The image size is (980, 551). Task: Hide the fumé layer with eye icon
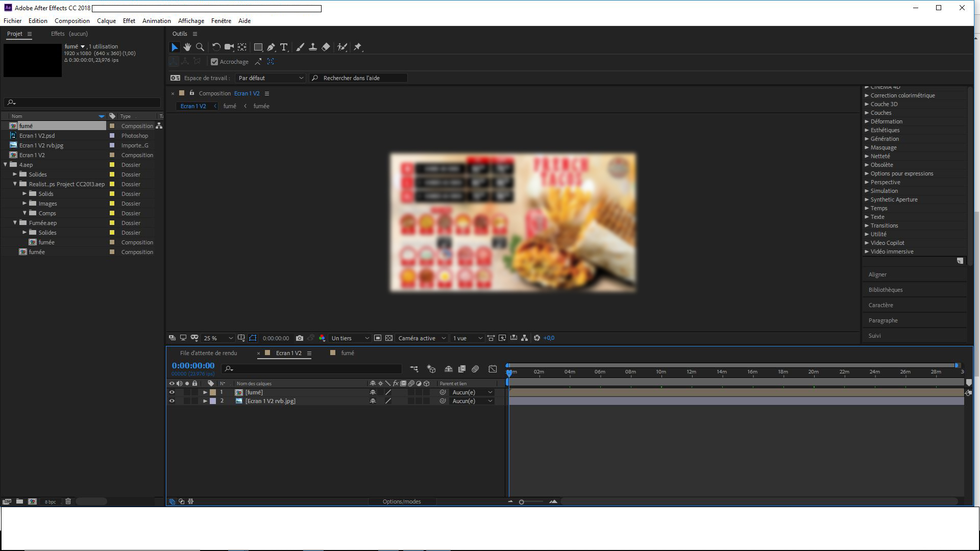click(172, 392)
